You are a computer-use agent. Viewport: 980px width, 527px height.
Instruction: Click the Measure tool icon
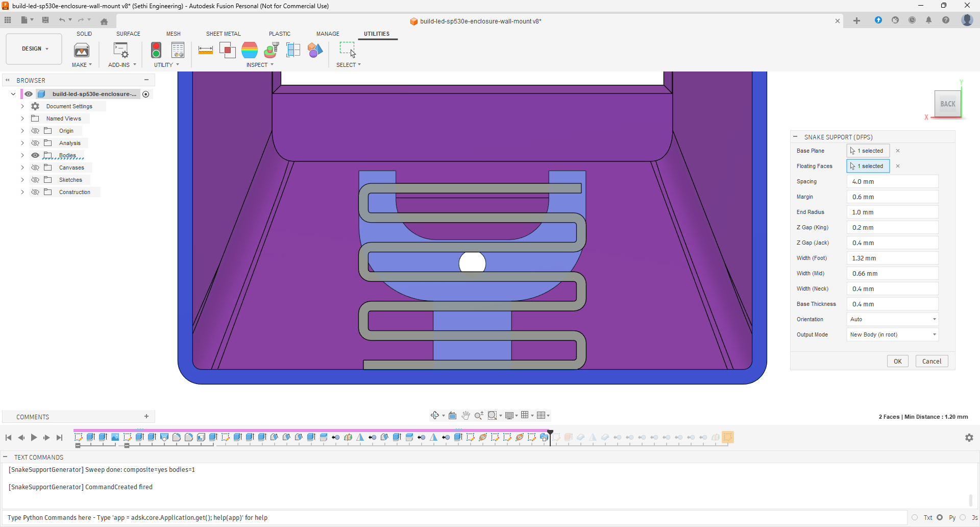pyautogui.click(x=205, y=50)
